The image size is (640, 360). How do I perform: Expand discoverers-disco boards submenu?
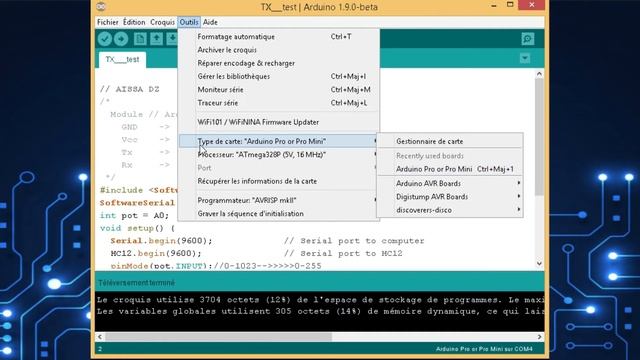[450, 210]
